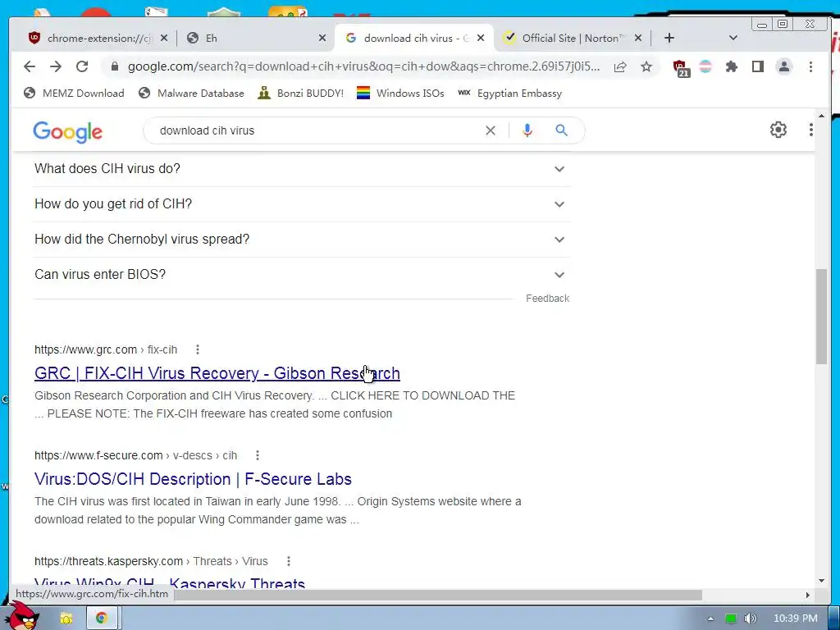
Task: Open Google quick settings gear icon
Action: coord(778,130)
